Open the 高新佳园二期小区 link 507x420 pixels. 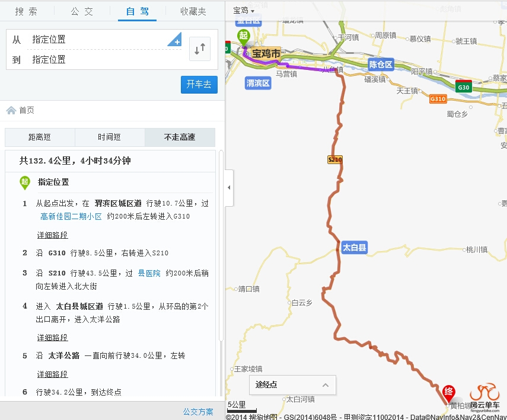71,216
